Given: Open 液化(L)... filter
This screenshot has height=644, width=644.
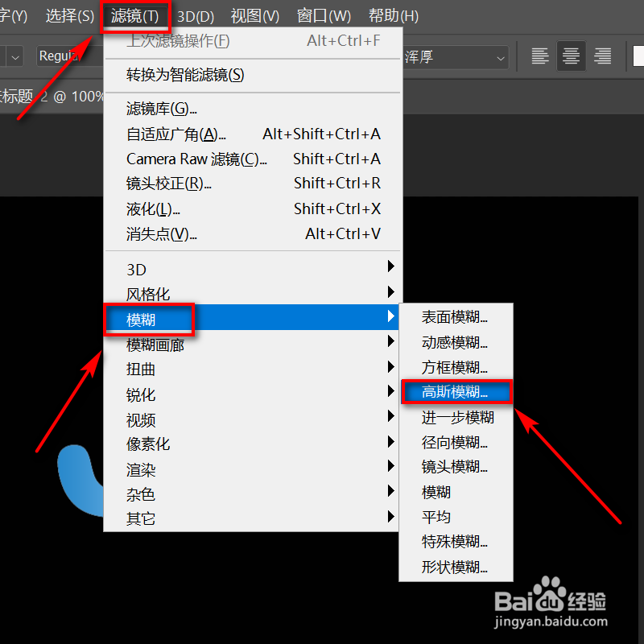Looking at the screenshot, I should (x=253, y=209).
